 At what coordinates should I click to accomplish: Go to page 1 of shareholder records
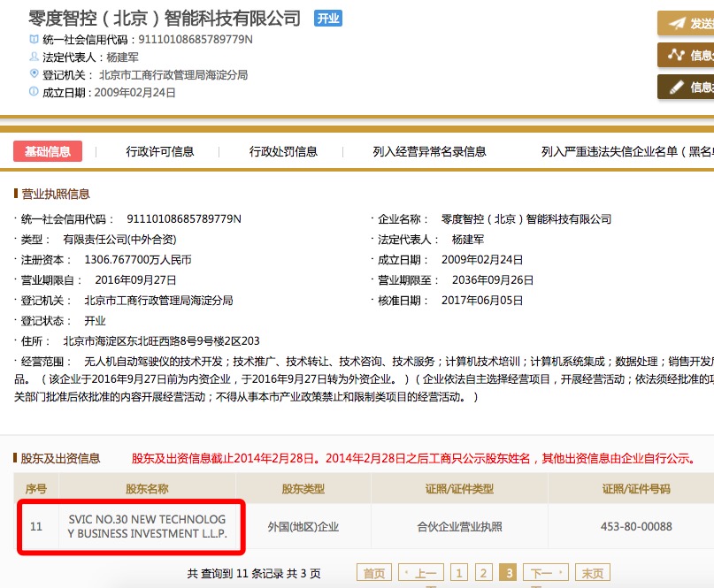click(459, 573)
